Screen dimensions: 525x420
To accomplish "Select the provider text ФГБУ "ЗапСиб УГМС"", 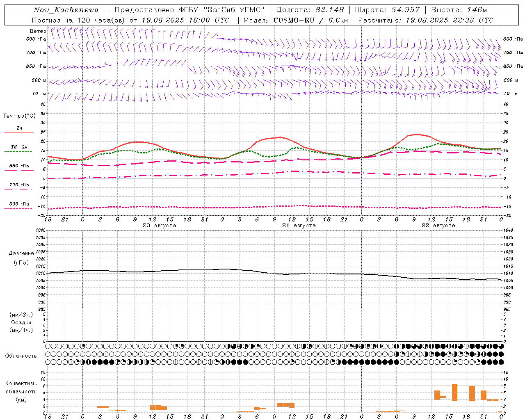I will 221,10.
